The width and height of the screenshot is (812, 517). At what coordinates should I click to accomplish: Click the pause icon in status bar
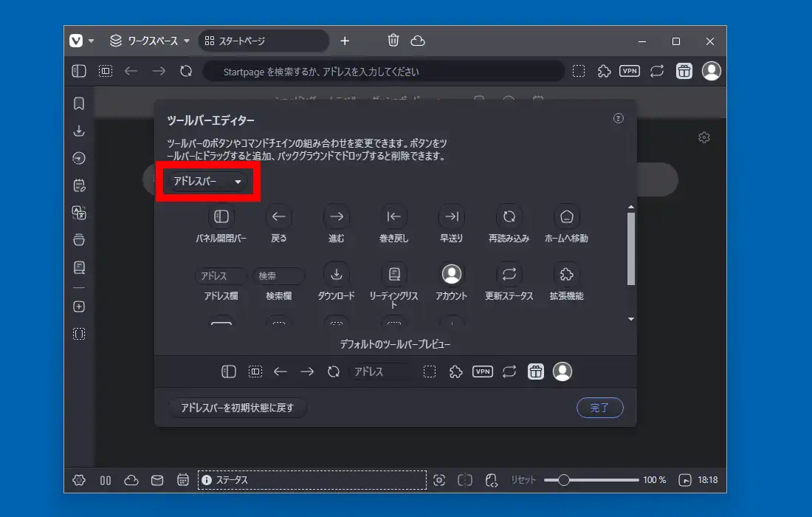[106, 480]
